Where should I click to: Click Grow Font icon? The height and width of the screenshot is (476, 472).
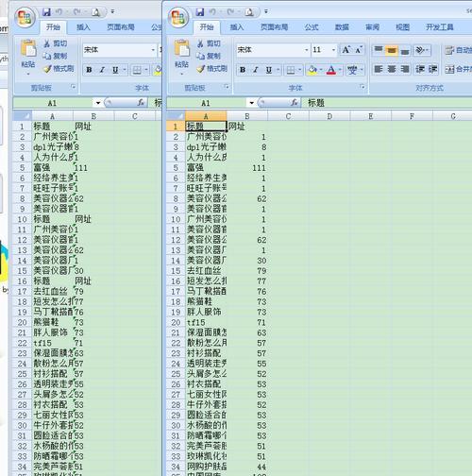point(346,49)
